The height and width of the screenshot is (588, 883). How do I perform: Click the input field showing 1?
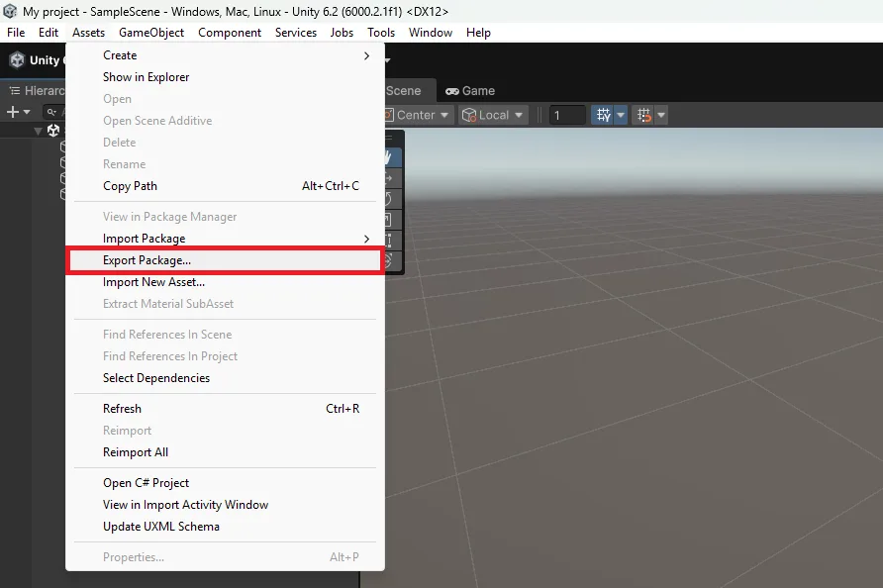tap(567, 115)
